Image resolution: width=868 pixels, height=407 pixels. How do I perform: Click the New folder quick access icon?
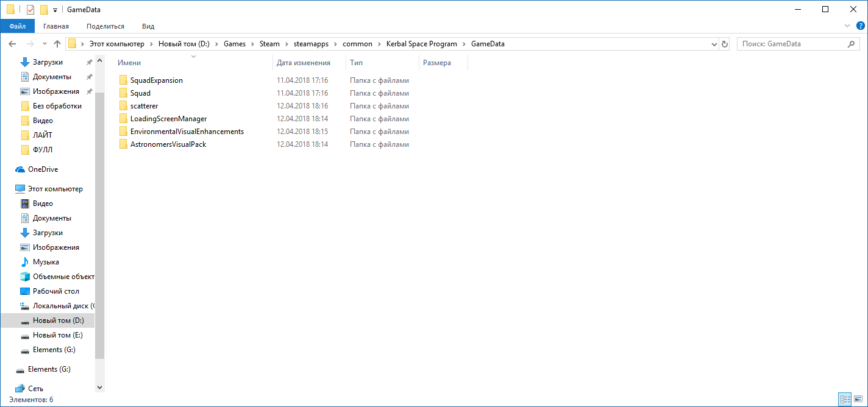[44, 9]
